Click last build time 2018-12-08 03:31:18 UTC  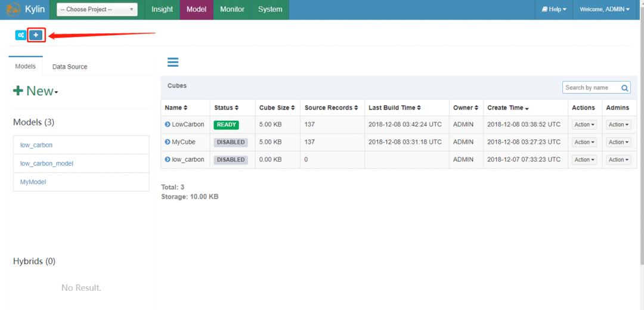[x=405, y=142]
